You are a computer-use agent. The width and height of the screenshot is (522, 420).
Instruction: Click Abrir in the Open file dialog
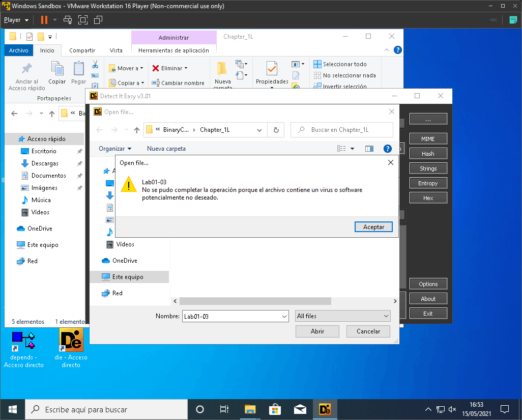click(x=317, y=331)
